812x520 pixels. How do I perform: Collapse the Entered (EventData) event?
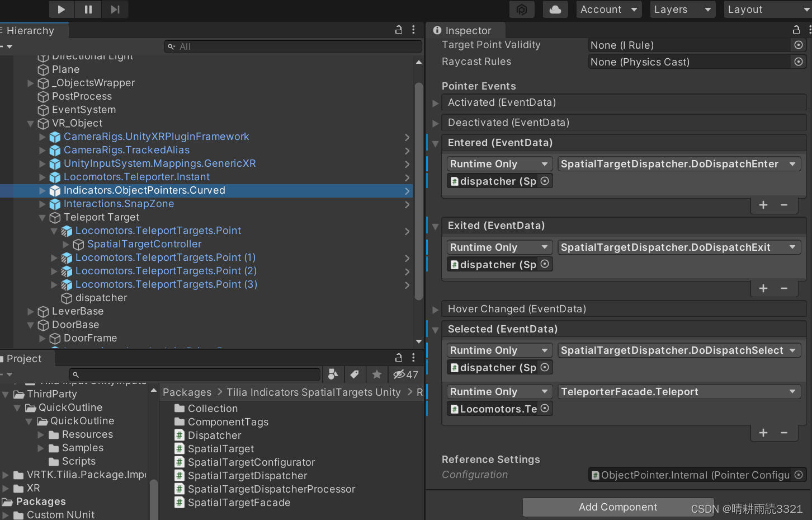[436, 143]
